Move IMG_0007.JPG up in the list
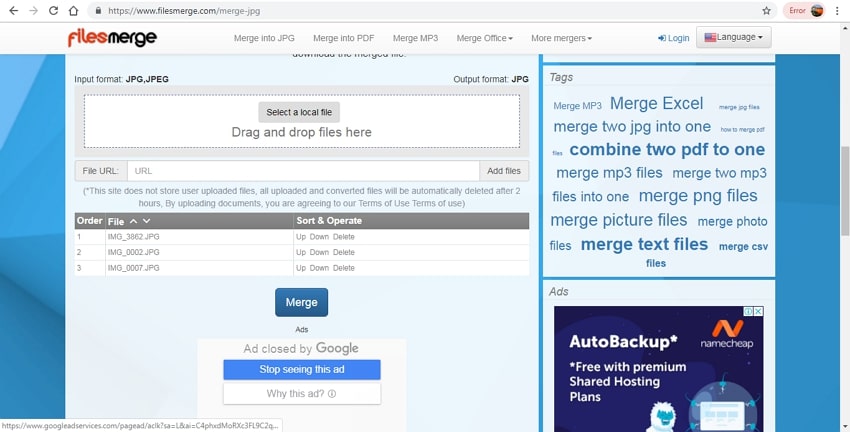850x432 pixels. (300, 268)
